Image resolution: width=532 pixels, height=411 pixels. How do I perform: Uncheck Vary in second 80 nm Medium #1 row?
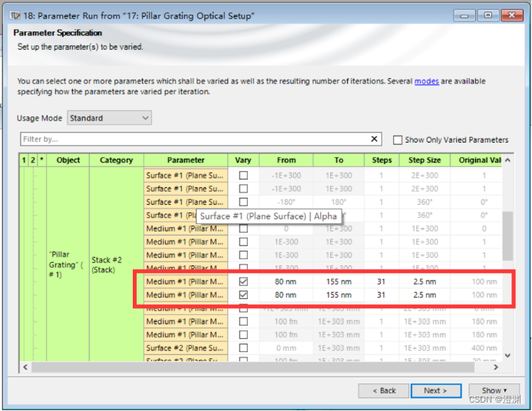[x=243, y=294]
